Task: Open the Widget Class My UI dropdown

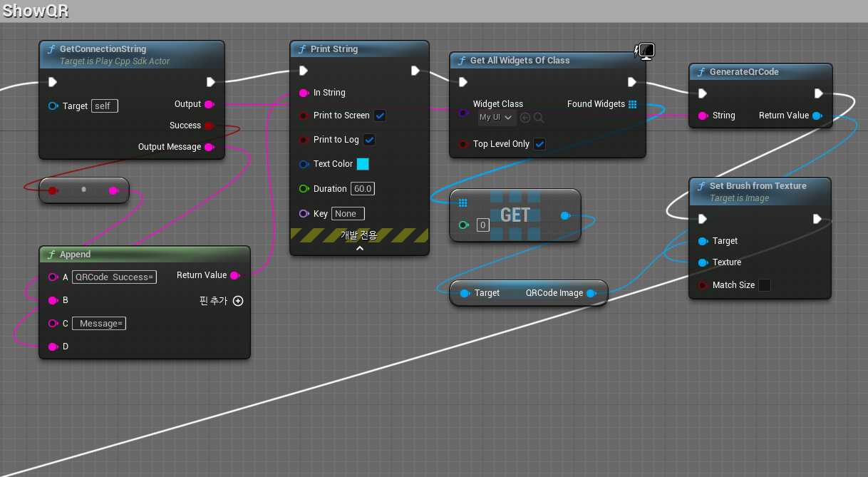Action: point(497,118)
